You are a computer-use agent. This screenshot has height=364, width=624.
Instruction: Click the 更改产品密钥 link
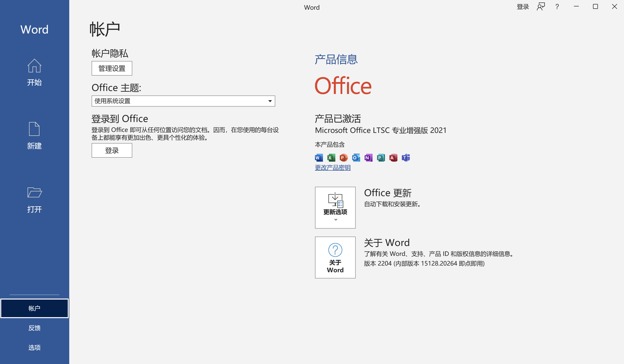click(x=333, y=168)
